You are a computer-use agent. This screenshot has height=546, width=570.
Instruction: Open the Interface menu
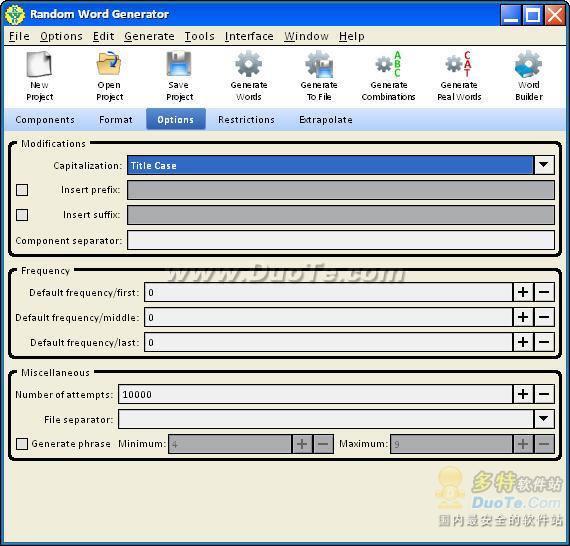[x=249, y=36]
